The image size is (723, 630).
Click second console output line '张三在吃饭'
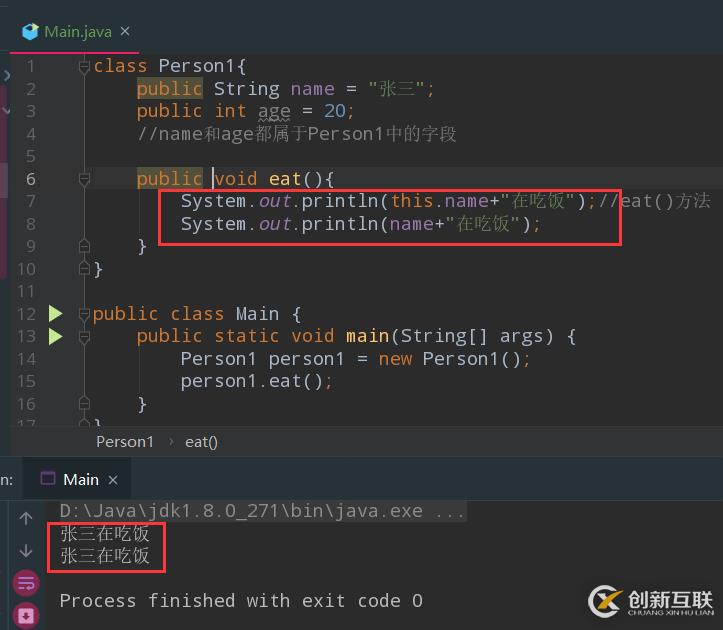click(x=105, y=556)
